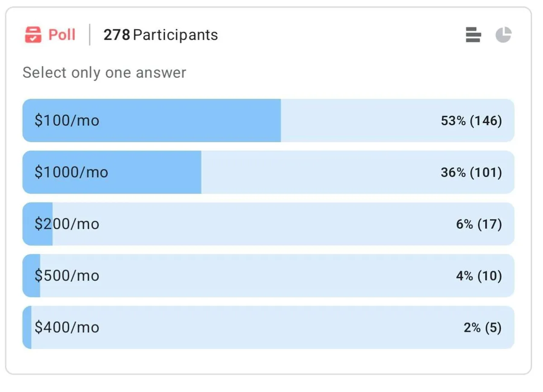Click the 6% (17) result figure
This screenshot has width=543, height=392.
(x=479, y=224)
